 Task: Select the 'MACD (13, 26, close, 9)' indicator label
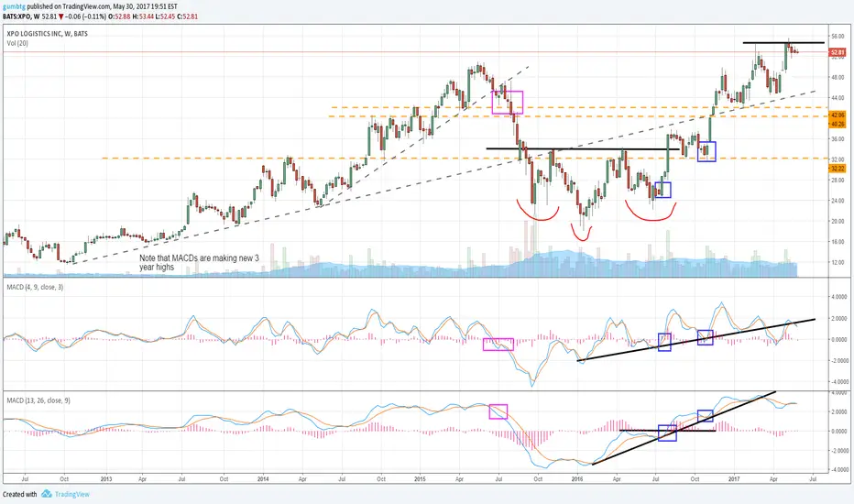pyautogui.click(x=38, y=400)
